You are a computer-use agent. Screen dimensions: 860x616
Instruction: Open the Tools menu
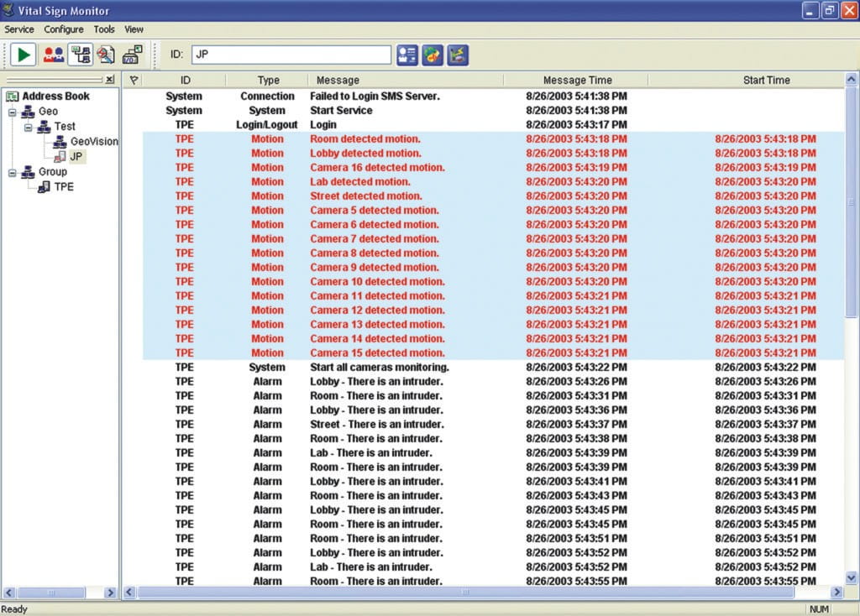click(x=104, y=29)
